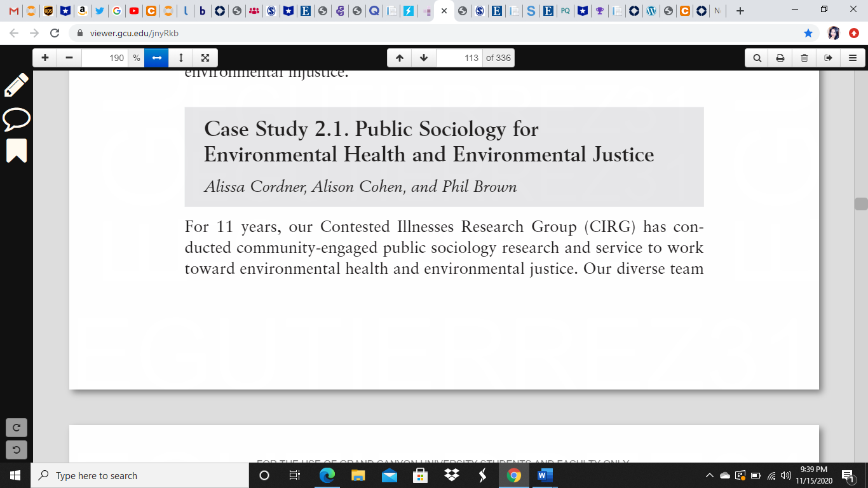Open the viewer search magnifier
This screenshot has height=488, width=868.
point(757,58)
